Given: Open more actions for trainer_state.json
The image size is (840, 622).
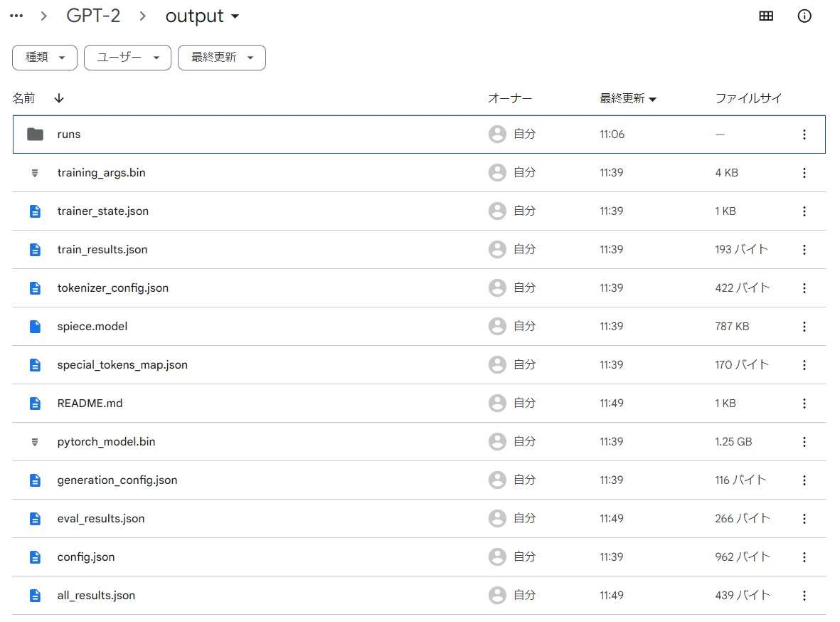Looking at the screenshot, I should 804,211.
